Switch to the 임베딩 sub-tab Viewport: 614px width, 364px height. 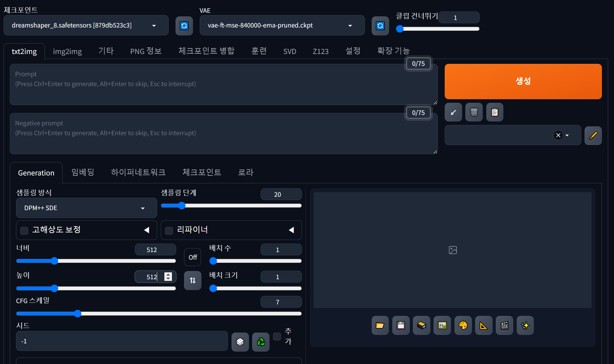83,172
